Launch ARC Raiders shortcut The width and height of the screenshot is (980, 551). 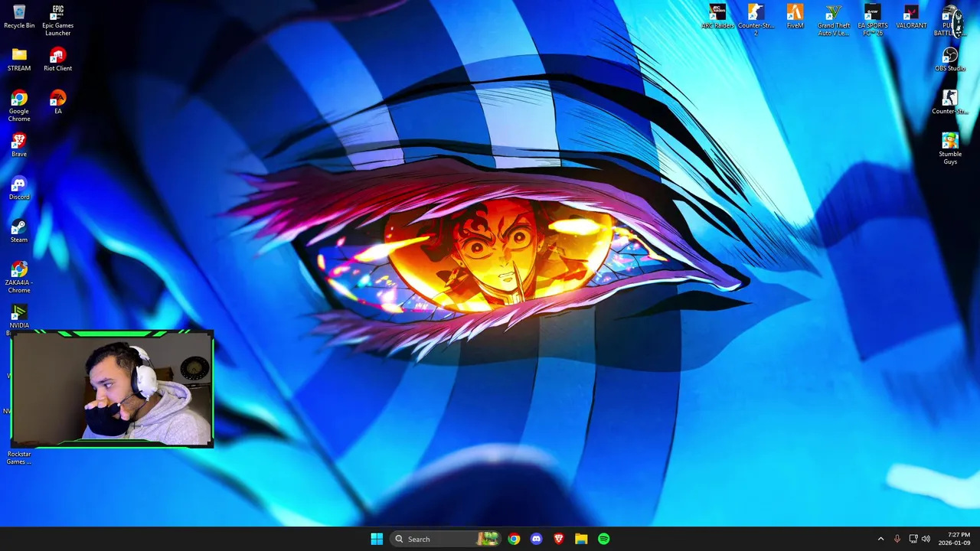click(717, 17)
